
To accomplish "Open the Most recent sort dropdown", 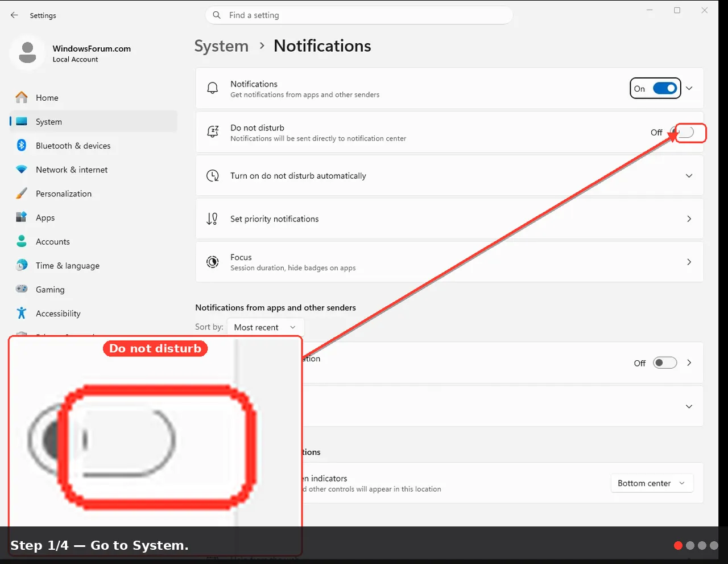I will click(265, 327).
